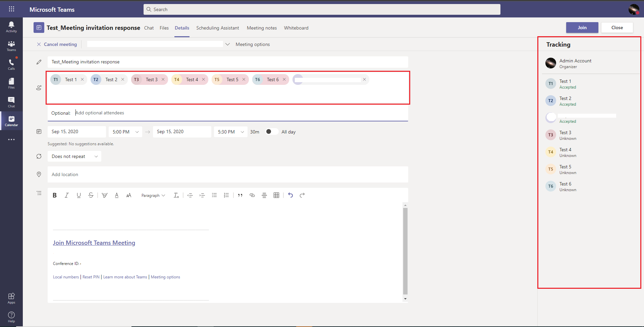Open Reset PIN link

click(x=91, y=277)
